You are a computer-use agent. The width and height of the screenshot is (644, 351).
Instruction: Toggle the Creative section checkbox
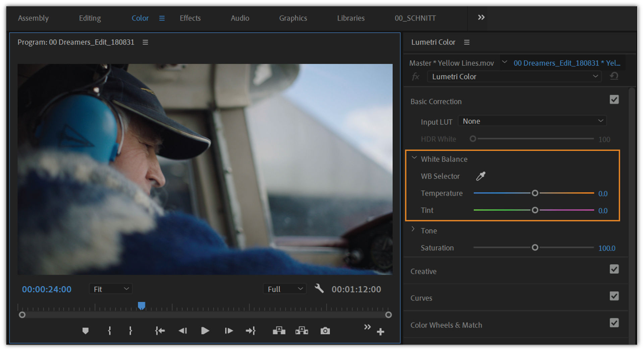[x=614, y=269]
